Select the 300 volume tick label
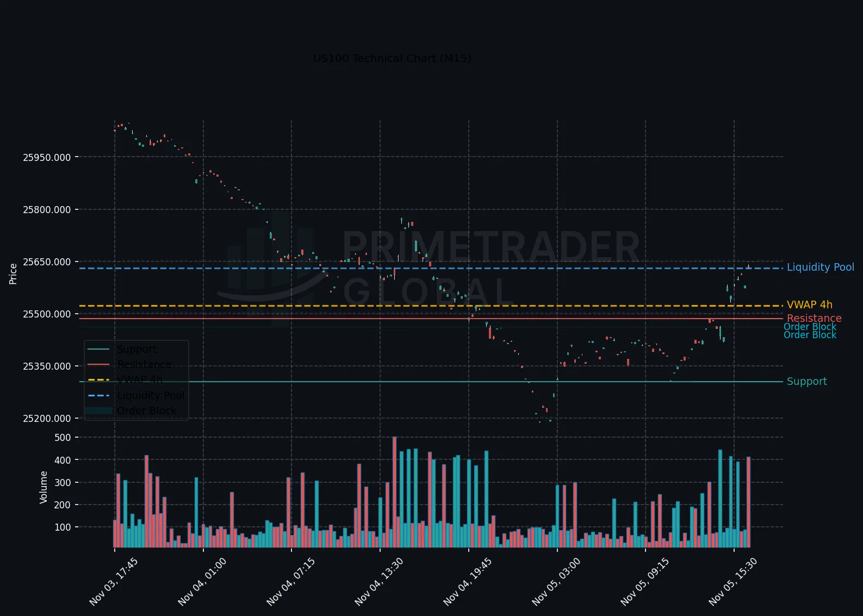Screen dimensions: 863x616 coord(63,483)
